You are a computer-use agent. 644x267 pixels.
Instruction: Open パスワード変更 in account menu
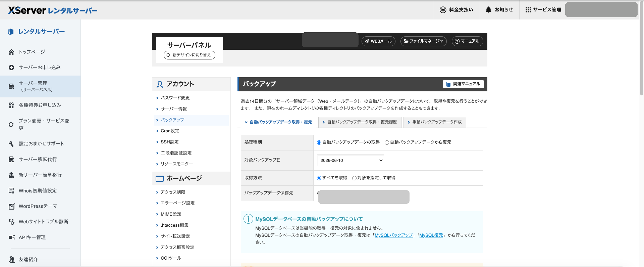point(175,98)
